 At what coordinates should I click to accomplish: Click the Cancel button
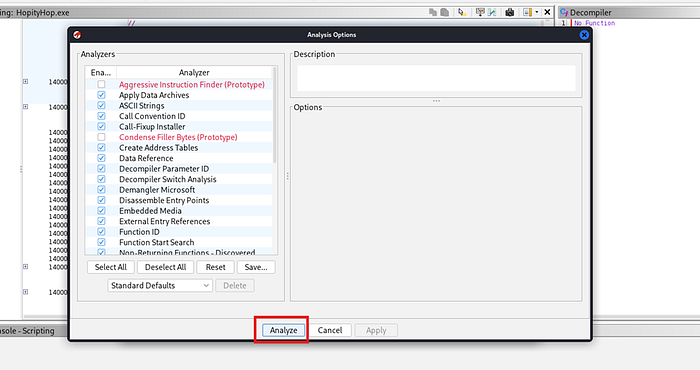[330, 330]
